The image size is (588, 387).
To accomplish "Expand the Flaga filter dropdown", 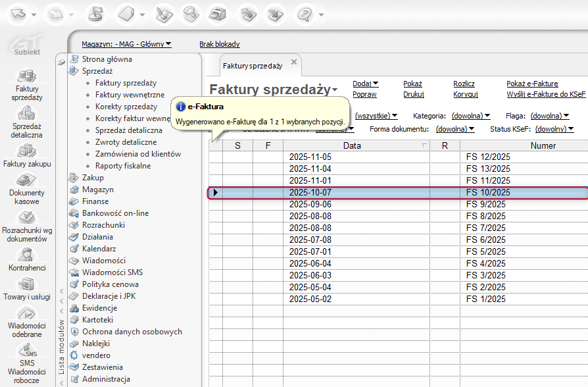I will [x=550, y=116].
